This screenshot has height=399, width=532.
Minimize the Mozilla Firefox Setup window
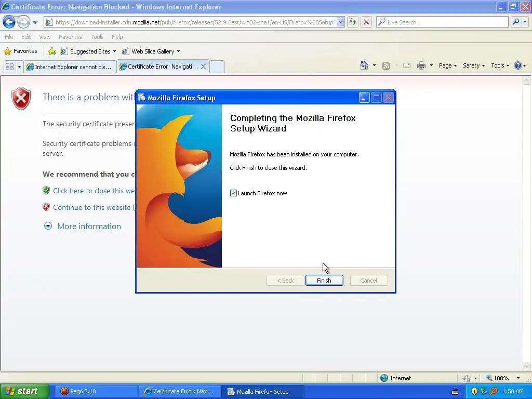[364, 98]
